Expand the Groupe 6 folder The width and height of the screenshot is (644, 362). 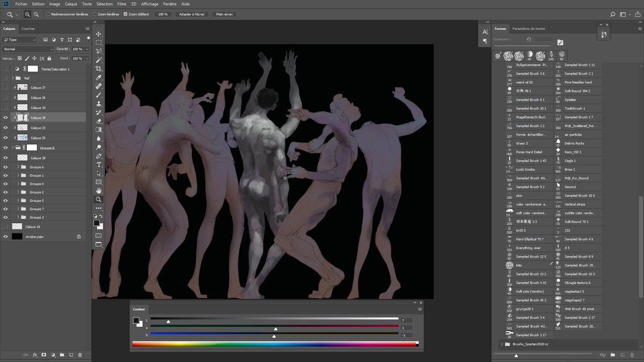[x=18, y=167]
